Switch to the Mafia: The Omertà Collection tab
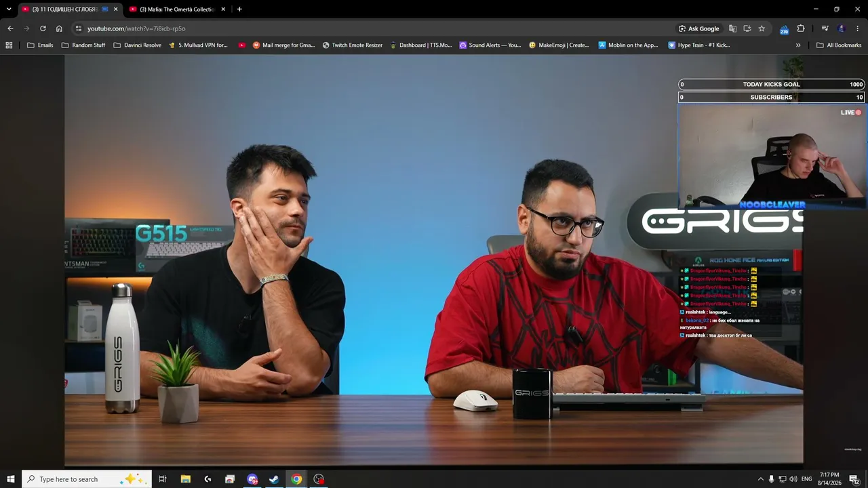The height and width of the screenshot is (488, 868). (177, 9)
